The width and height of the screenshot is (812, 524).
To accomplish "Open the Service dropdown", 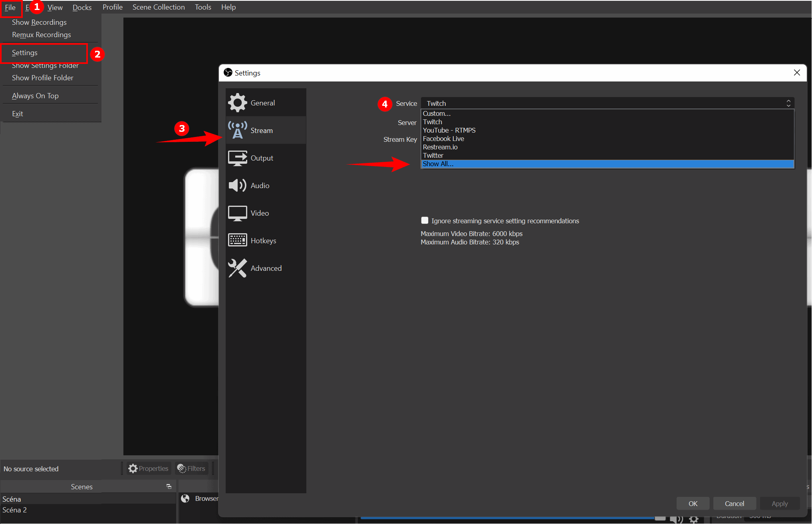I will 608,103.
